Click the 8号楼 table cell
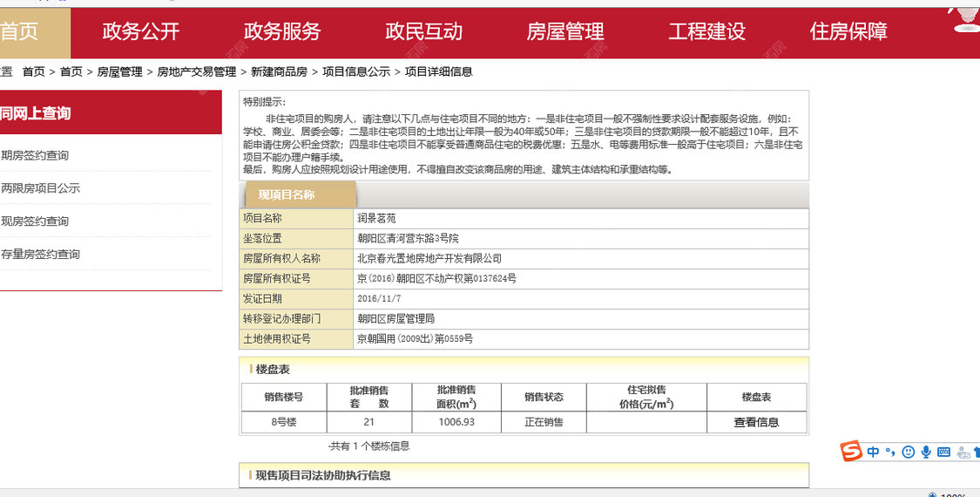 284,422
